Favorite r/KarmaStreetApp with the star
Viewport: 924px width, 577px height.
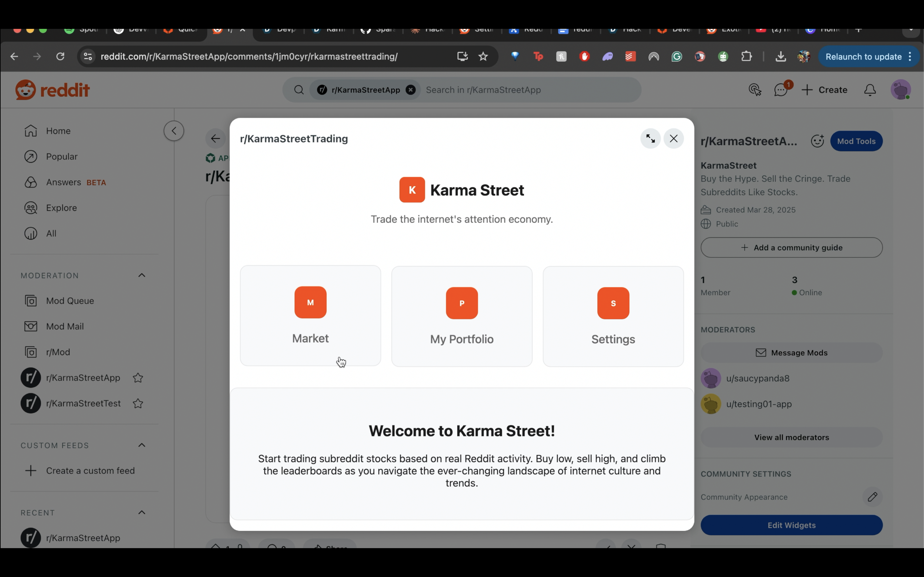click(x=138, y=378)
